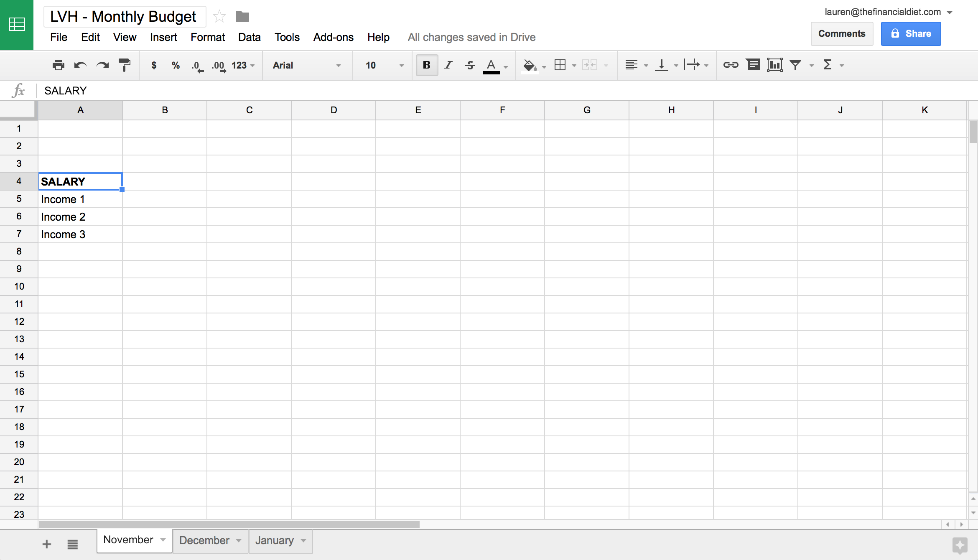Toggle the text alignment icon
The image size is (978, 560).
(631, 65)
